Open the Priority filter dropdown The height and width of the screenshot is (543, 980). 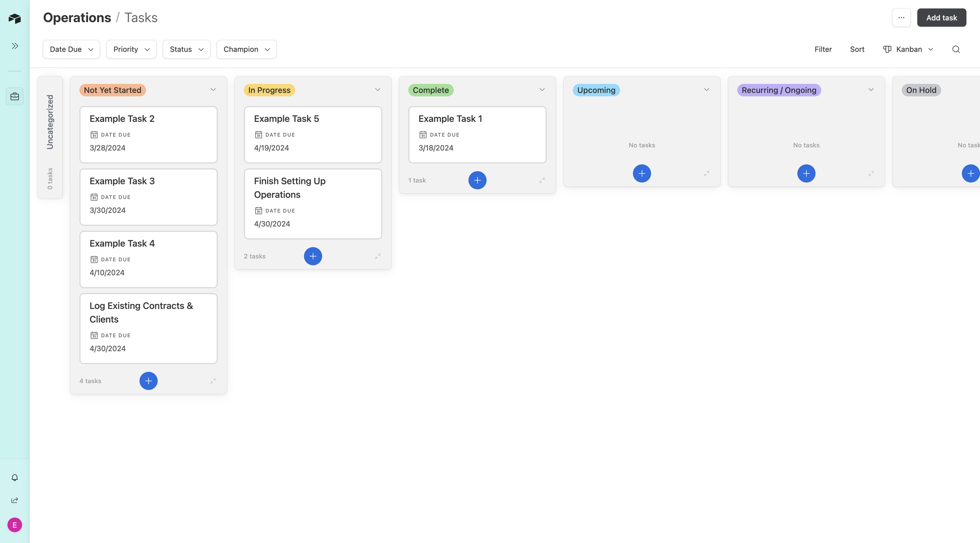(131, 49)
